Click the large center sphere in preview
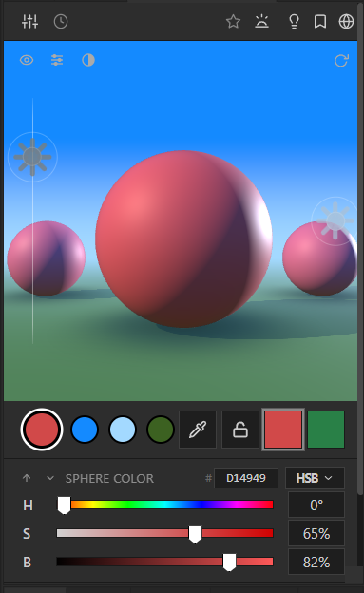 tap(183, 239)
